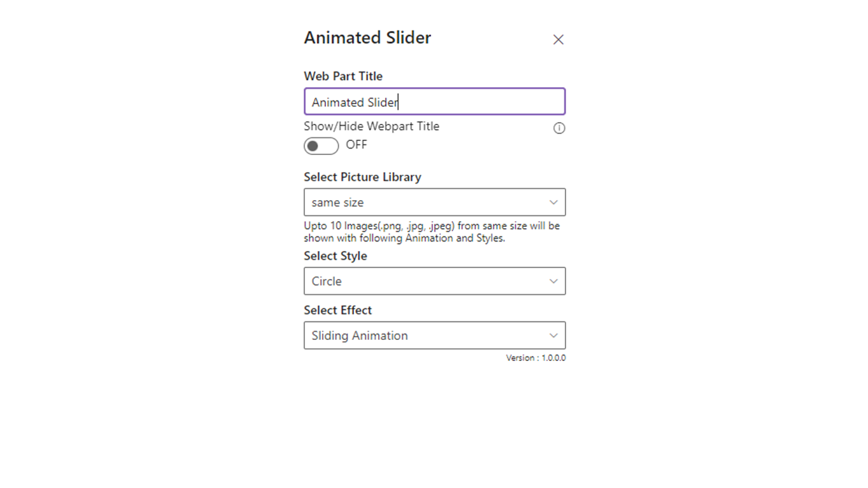The image size is (868, 488).
Task: Click the toggle knob of the title switch
Action: (x=313, y=146)
